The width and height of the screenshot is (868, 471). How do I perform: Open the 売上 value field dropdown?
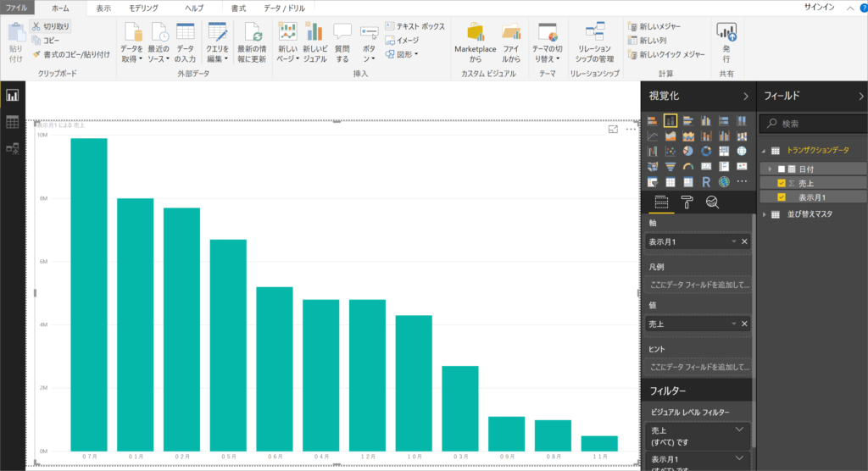[733, 324]
